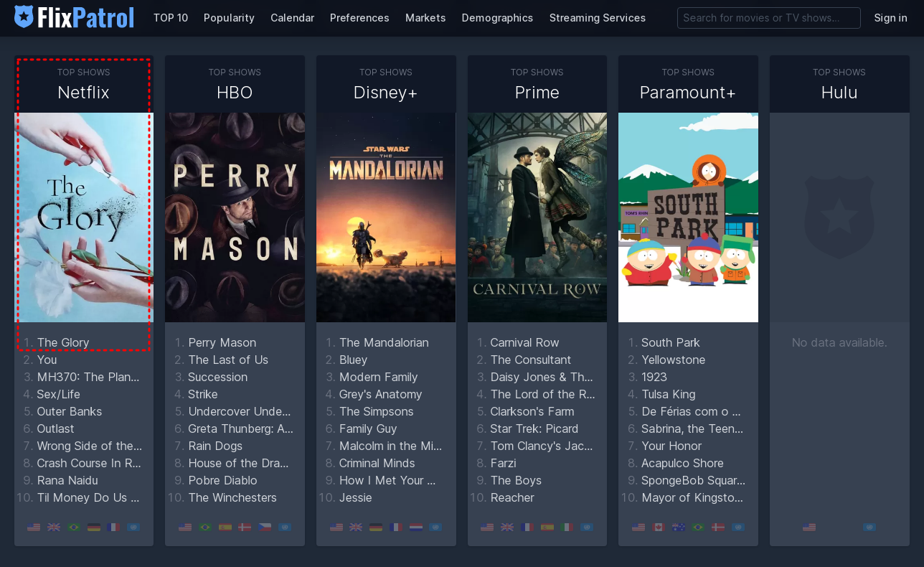This screenshot has width=924, height=567.
Task: Open the Calendar menu
Action: click(x=292, y=18)
